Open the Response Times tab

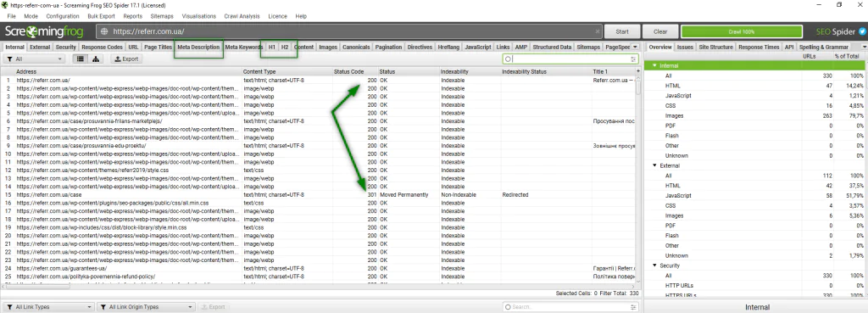coord(759,48)
